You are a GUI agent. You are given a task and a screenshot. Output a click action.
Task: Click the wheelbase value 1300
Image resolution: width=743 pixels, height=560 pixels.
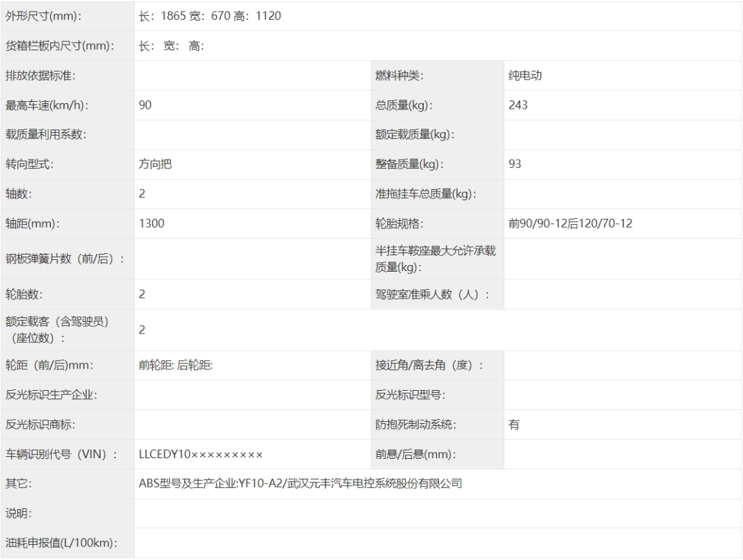tap(151, 224)
